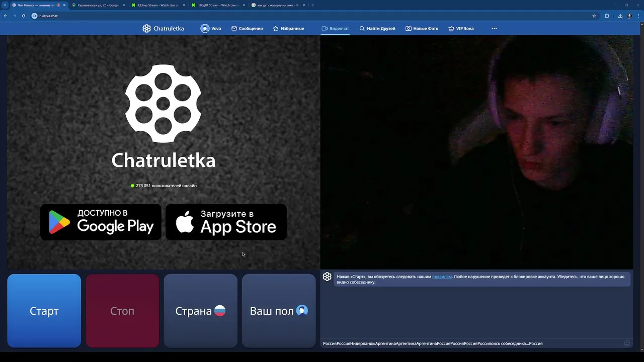Click the Стоп button
The width and height of the screenshot is (644, 362).
[x=122, y=311]
